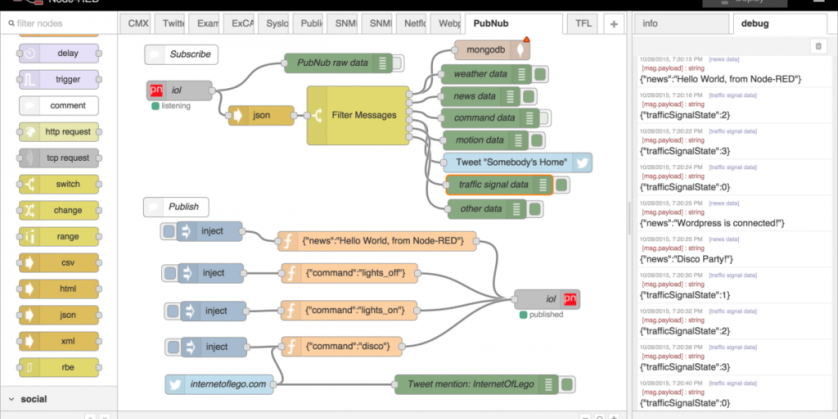This screenshot has width=838, height=419.
Task: Open the info sidebar tab
Action: click(681, 24)
